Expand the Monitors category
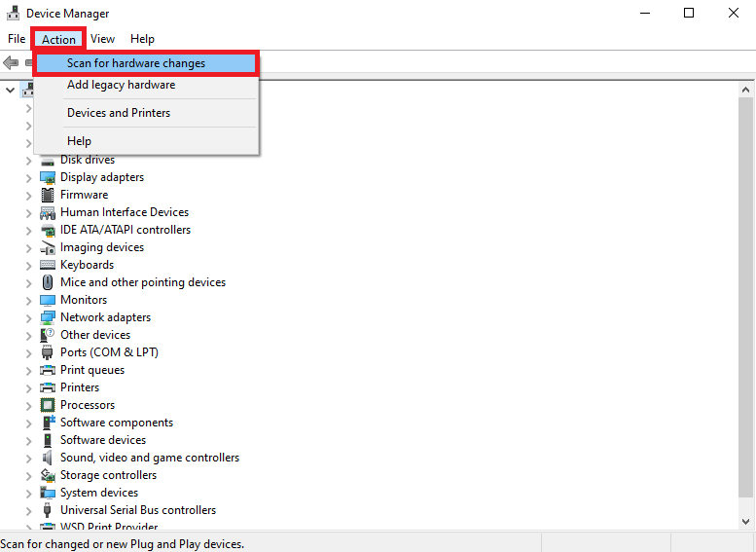Viewport: 756px width, 552px height. click(28, 301)
